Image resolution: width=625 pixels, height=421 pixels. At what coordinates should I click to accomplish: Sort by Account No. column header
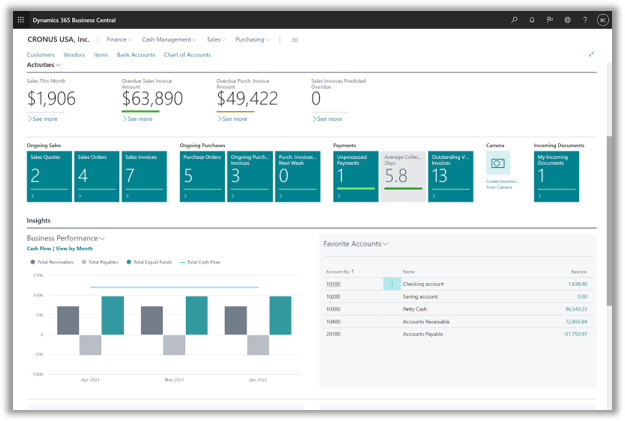pos(340,271)
